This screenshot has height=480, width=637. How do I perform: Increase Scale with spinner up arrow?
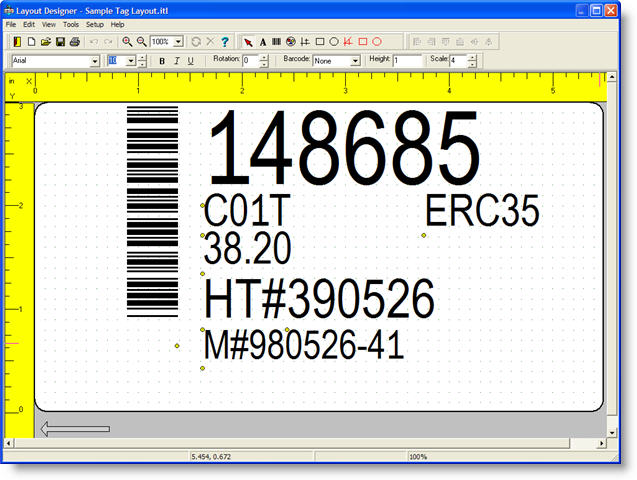(472, 58)
